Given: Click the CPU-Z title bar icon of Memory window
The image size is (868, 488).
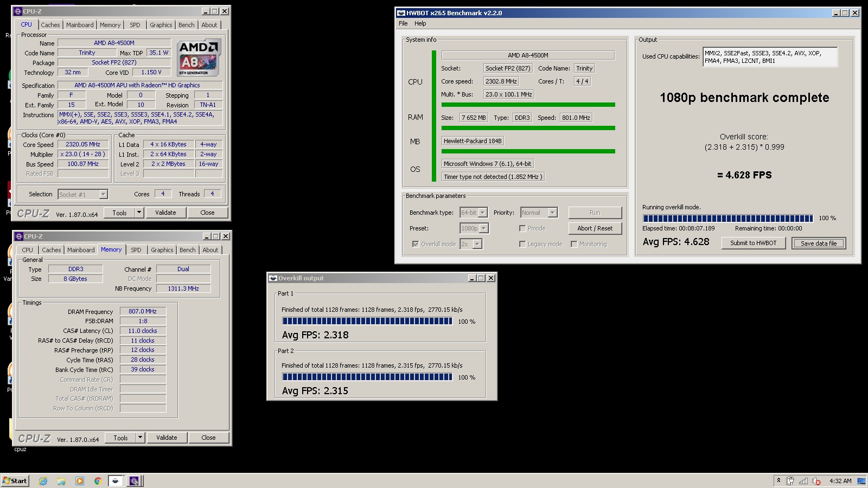Looking at the screenshot, I should [18, 236].
